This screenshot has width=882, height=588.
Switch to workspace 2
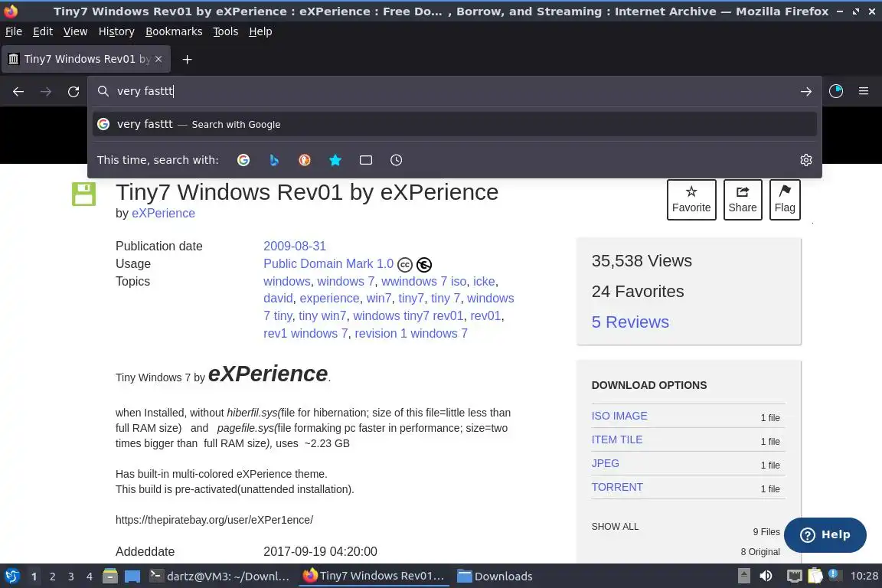tap(52, 577)
